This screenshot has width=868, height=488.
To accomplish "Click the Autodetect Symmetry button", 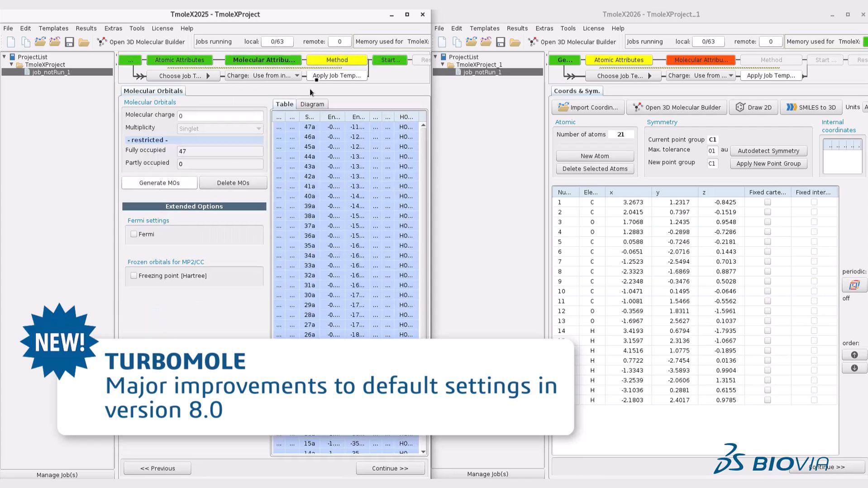I will tap(768, 151).
